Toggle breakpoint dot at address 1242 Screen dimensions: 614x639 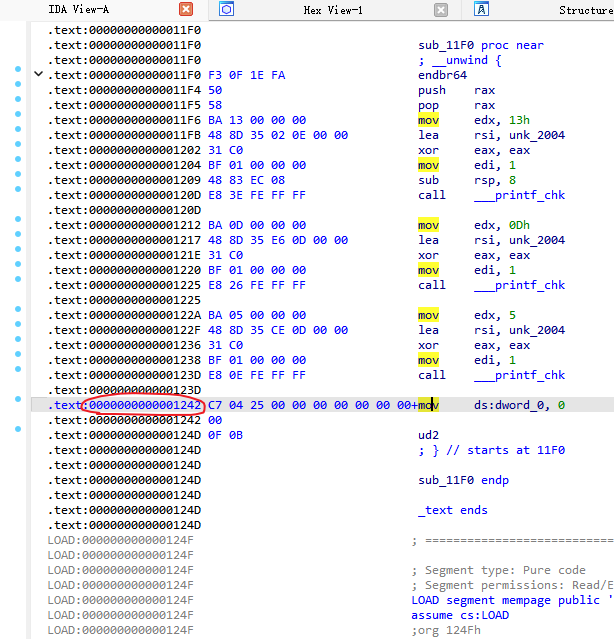(18, 399)
